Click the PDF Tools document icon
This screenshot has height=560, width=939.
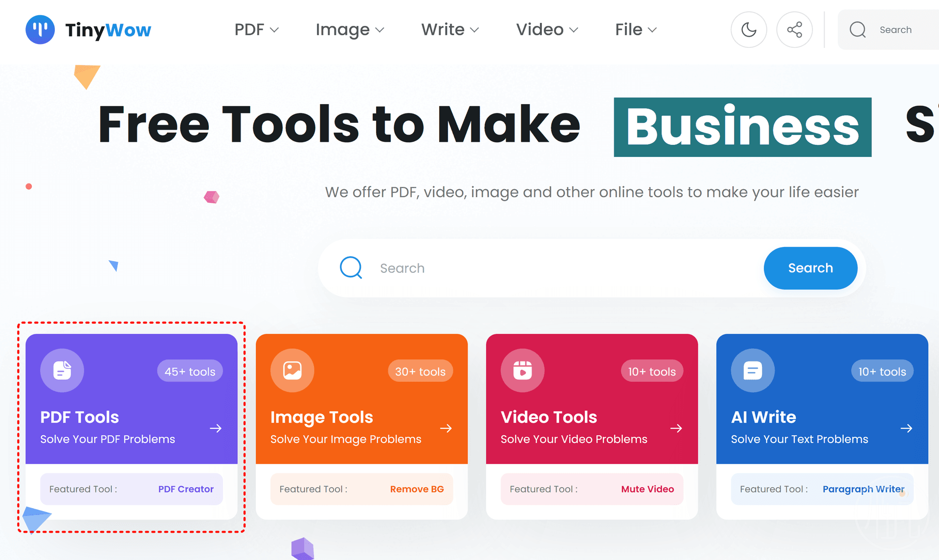pos(62,370)
